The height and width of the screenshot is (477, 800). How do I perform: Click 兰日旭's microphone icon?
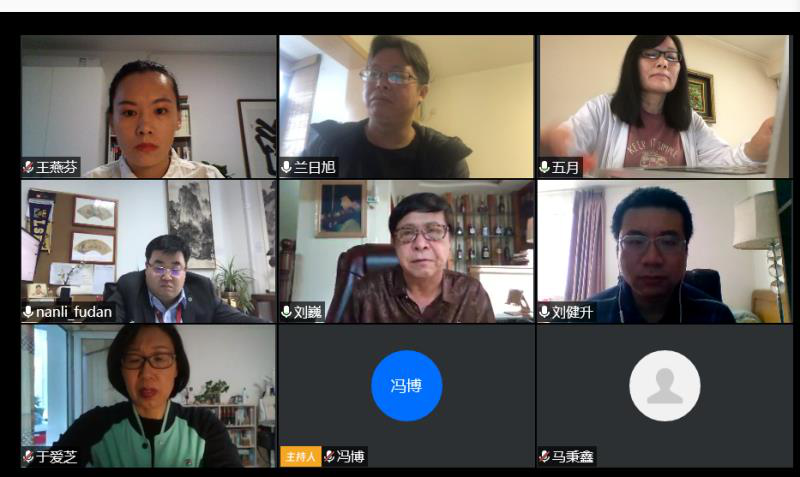click(x=287, y=167)
